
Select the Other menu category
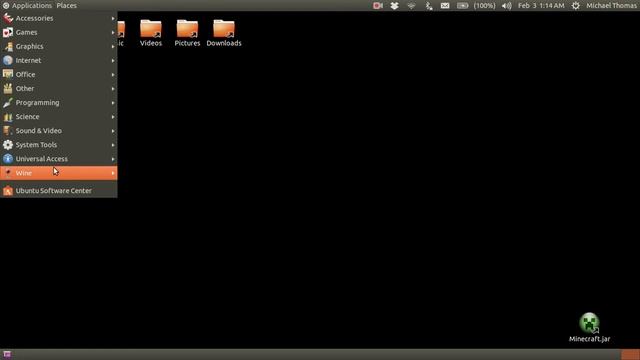pos(59,89)
